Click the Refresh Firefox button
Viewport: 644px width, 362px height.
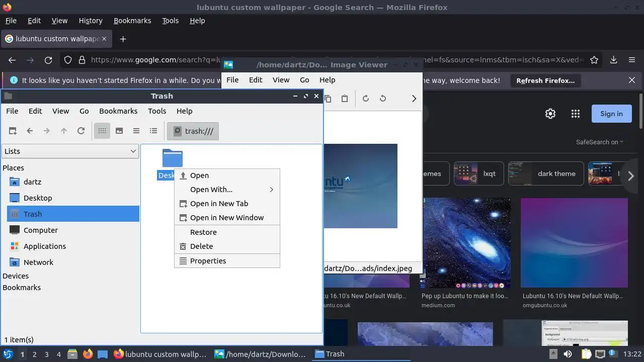point(545,80)
